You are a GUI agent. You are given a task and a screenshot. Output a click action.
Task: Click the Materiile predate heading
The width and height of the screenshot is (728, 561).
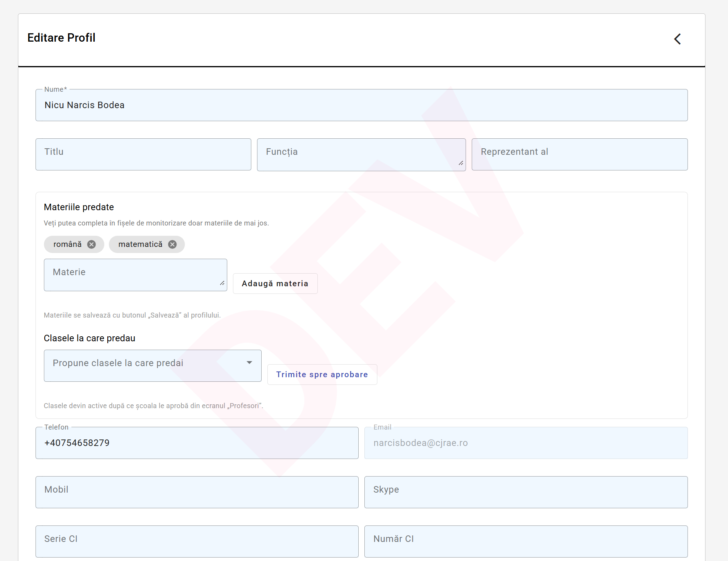coord(79,207)
